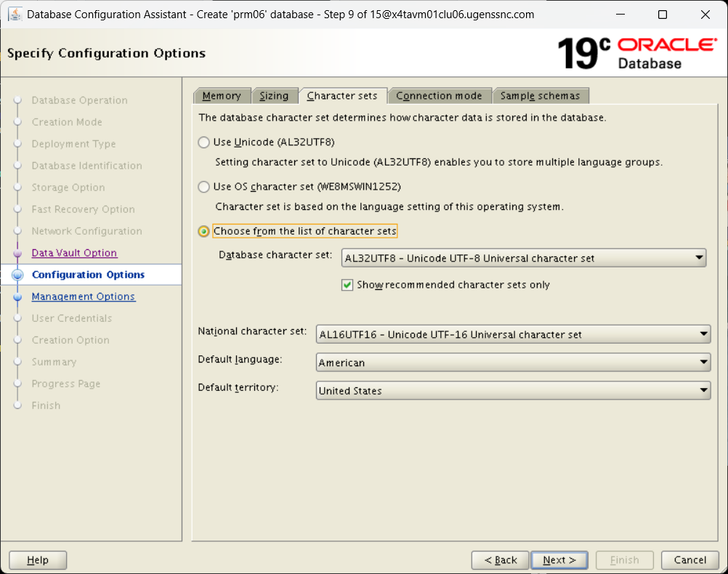The width and height of the screenshot is (728, 574).
Task: Click the Oracle 19c Database logo
Action: pos(636,54)
